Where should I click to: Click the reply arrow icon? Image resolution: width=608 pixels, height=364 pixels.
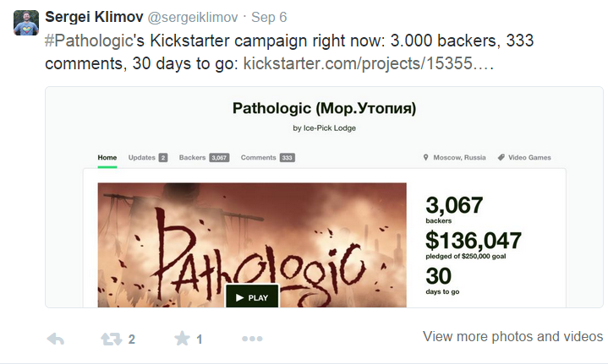[x=55, y=339]
